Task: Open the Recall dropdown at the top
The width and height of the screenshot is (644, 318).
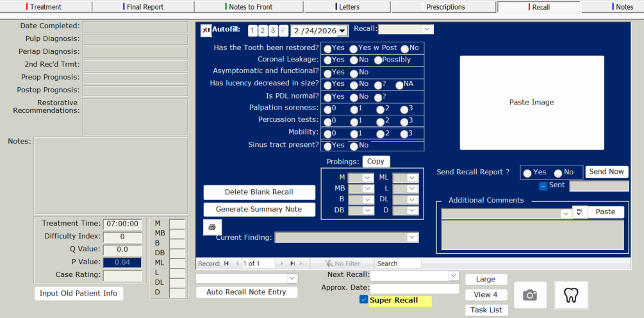Action: (427, 29)
